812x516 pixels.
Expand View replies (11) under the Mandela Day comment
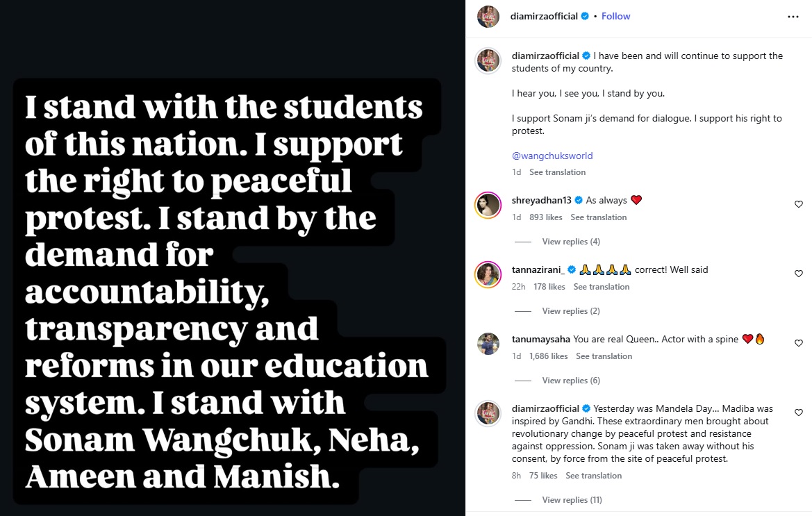coord(572,500)
